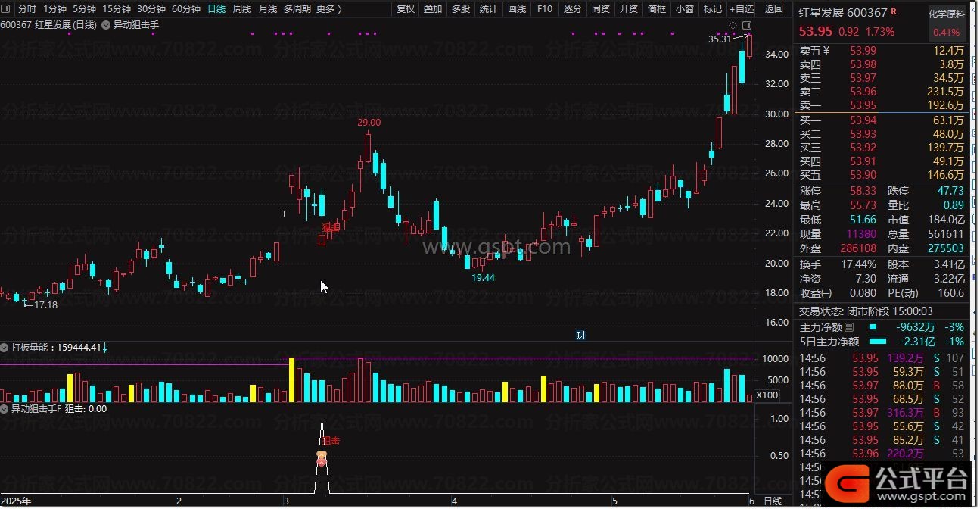
Task: Click stock name 红星发展 600367
Action: (844, 13)
